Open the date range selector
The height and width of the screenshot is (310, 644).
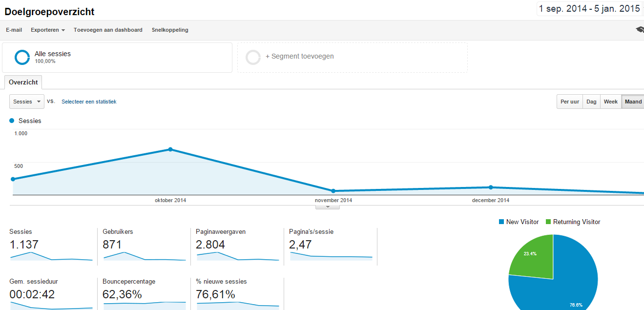(590, 9)
